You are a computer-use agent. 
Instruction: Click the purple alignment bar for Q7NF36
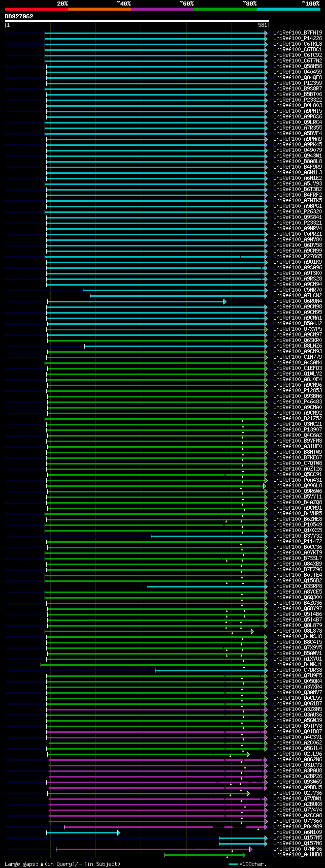click(154, 849)
